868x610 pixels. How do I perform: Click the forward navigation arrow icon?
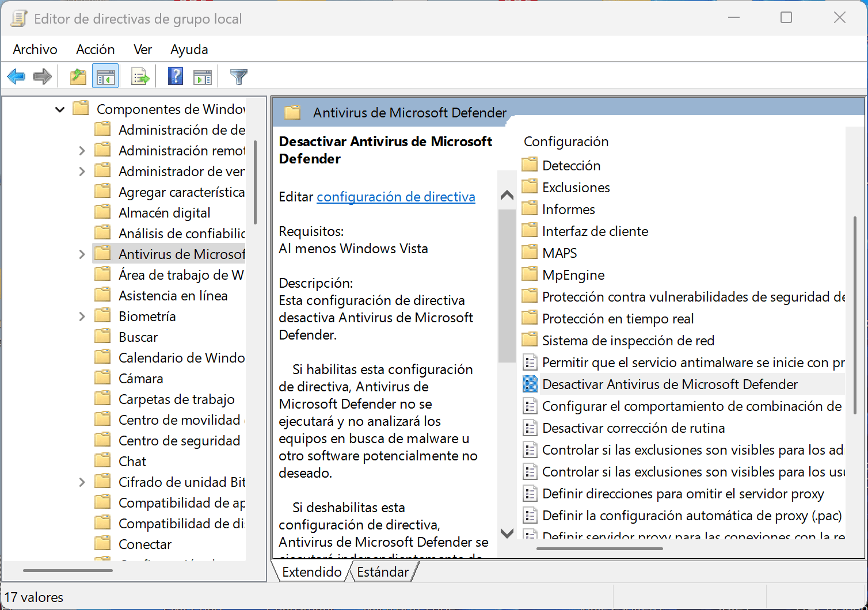click(x=42, y=76)
